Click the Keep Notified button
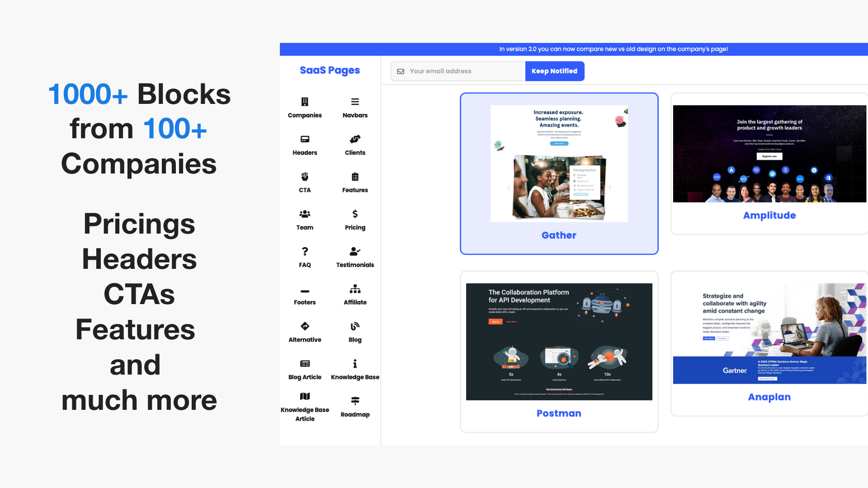Viewport: 868px width, 488px height. pyautogui.click(x=554, y=71)
